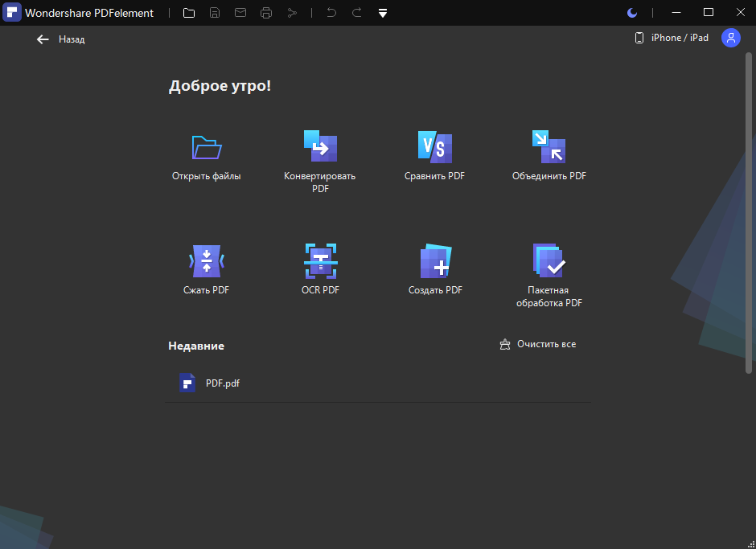
Task: Expand the quick access toolbar dropdown
Action: pyautogui.click(x=383, y=14)
